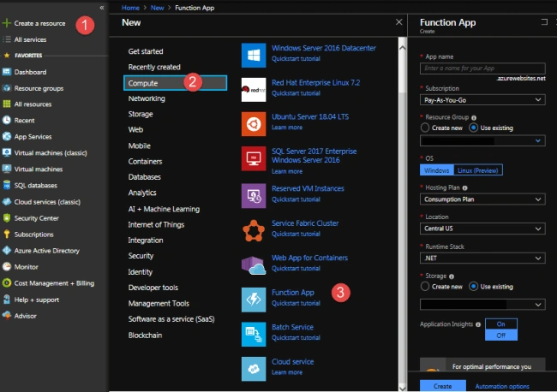Open the Monitor gauge icon
This screenshot has height=392, width=557.
6,267
